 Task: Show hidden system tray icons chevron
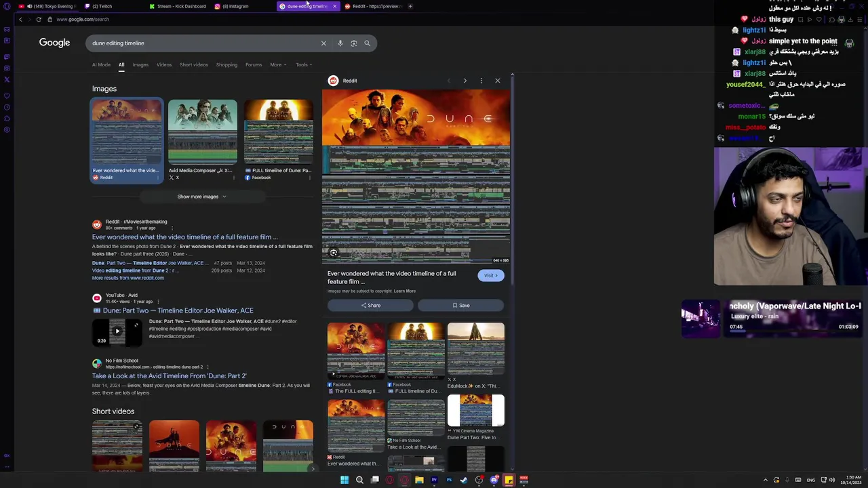766,480
